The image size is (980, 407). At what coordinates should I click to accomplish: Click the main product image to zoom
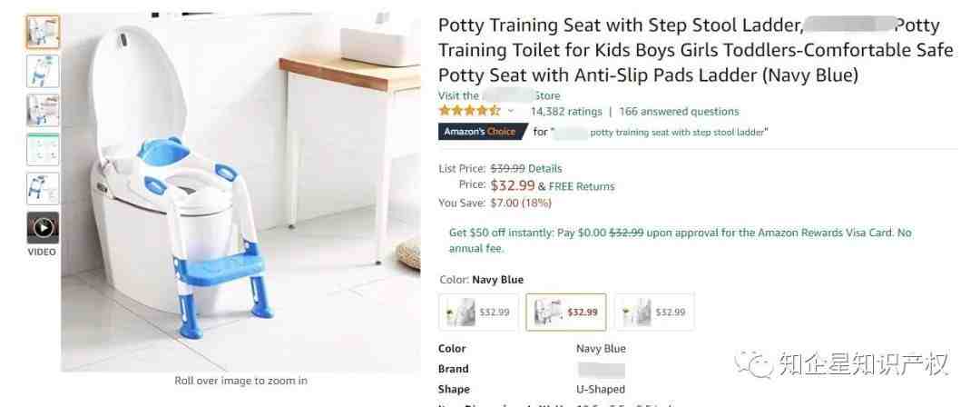(x=240, y=193)
